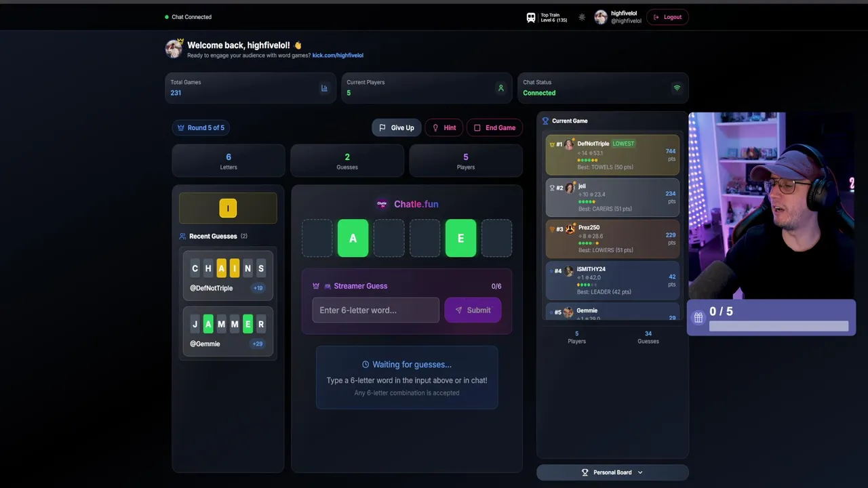868x488 pixels.
Task: Toggle the light/dark theme sun icon
Action: [582, 18]
